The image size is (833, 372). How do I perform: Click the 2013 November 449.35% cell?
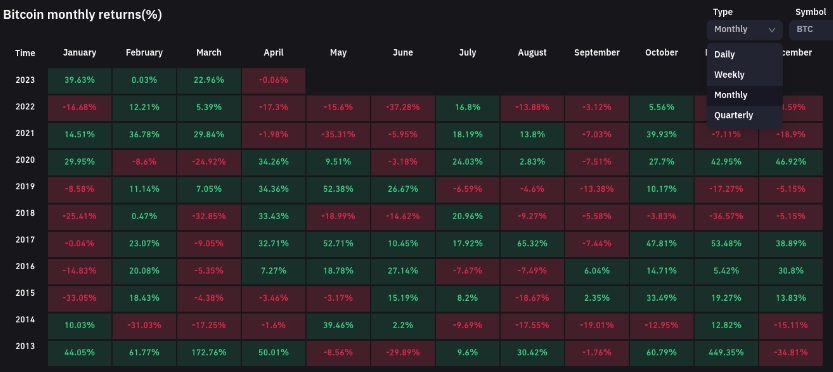coord(726,352)
